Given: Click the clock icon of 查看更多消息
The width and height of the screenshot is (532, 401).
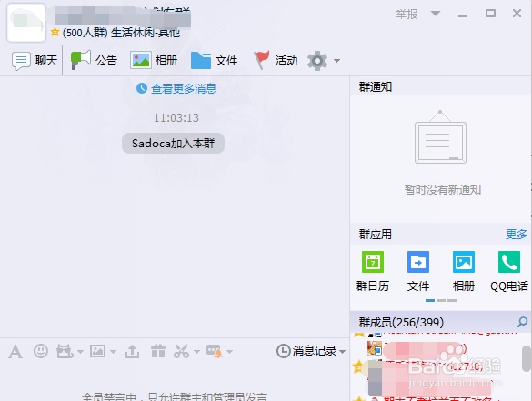Looking at the screenshot, I should (x=142, y=88).
